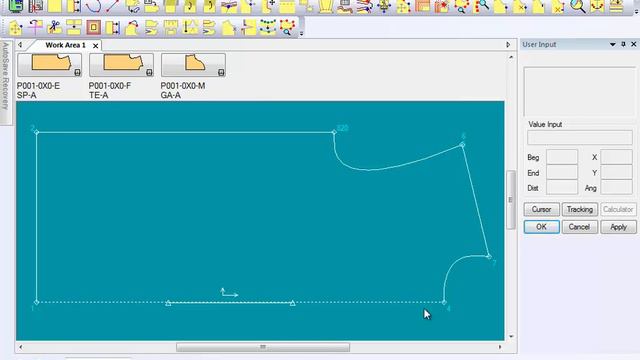Click the Apply button
The image size is (640, 360).
618,227
